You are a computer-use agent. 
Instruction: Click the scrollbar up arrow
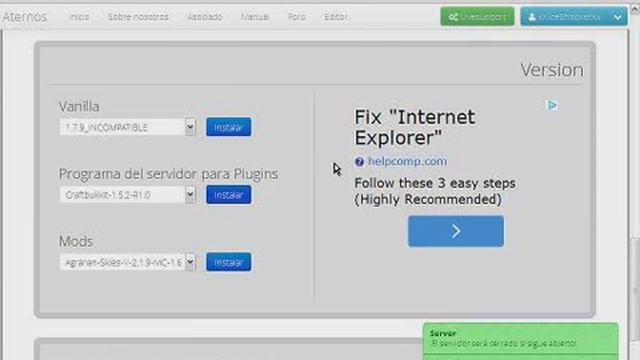click(636, 9)
